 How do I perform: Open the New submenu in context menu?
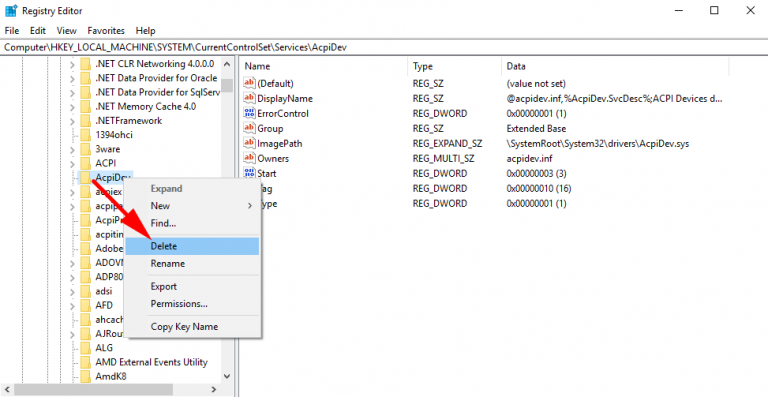[x=192, y=206]
